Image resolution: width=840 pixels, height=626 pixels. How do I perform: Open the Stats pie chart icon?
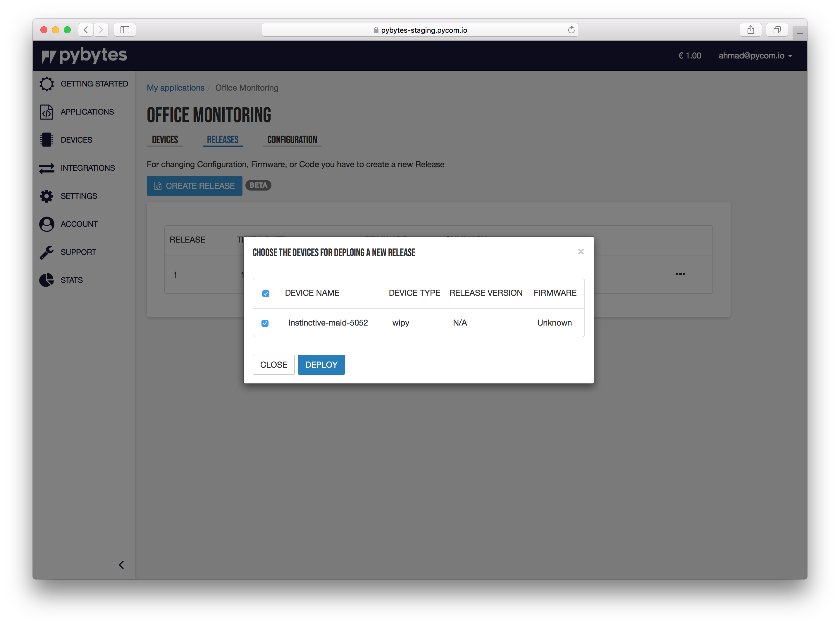[x=47, y=280]
